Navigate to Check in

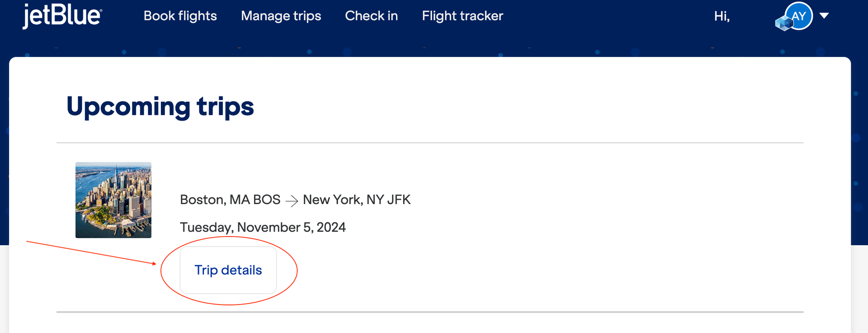(x=371, y=16)
